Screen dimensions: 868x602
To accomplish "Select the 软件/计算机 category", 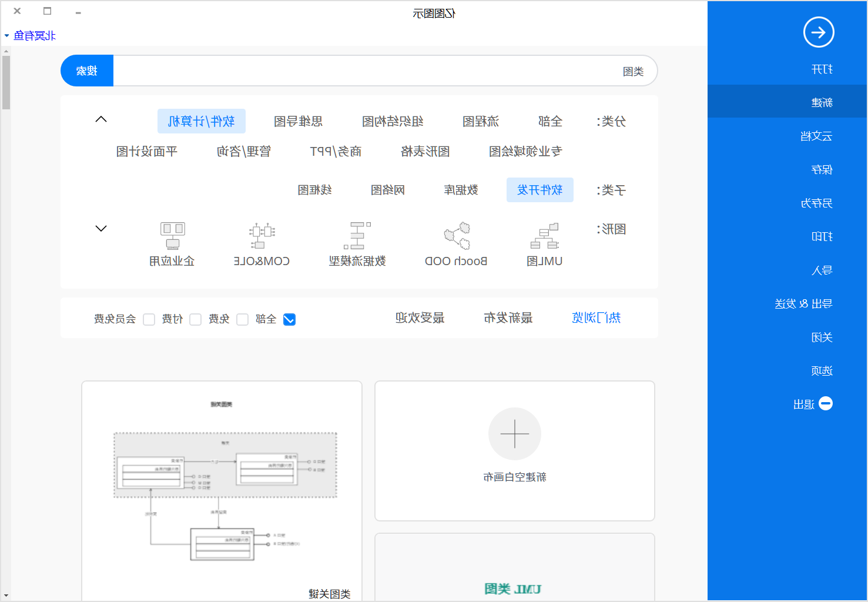I will coord(202,121).
